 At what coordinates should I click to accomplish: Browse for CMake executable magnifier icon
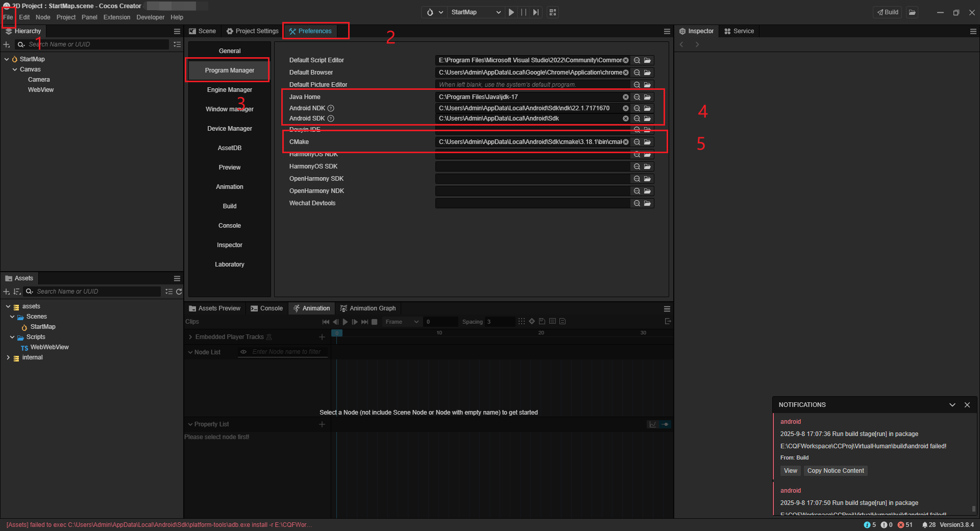(637, 142)
